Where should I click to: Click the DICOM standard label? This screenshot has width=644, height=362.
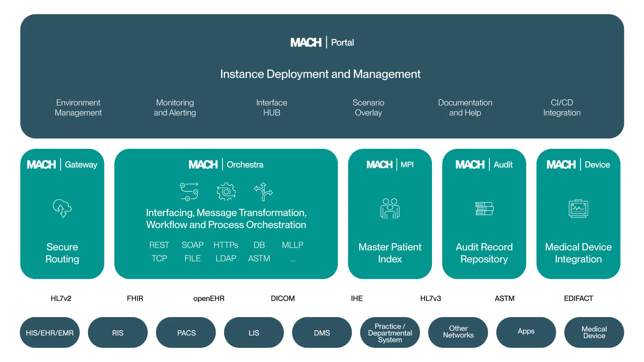point(283,298)
